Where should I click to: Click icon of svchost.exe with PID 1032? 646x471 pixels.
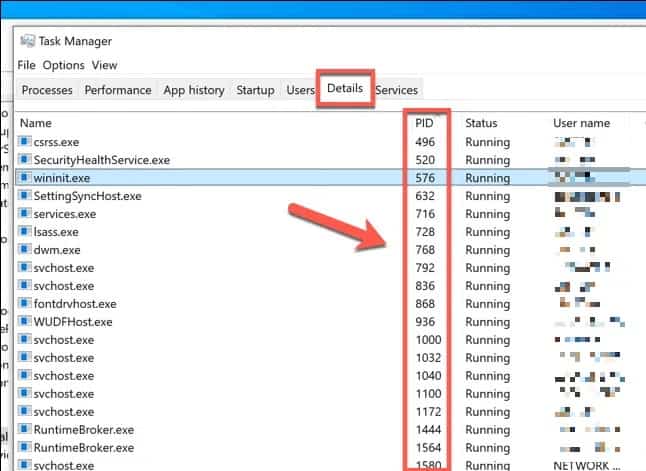pos(24,357)
